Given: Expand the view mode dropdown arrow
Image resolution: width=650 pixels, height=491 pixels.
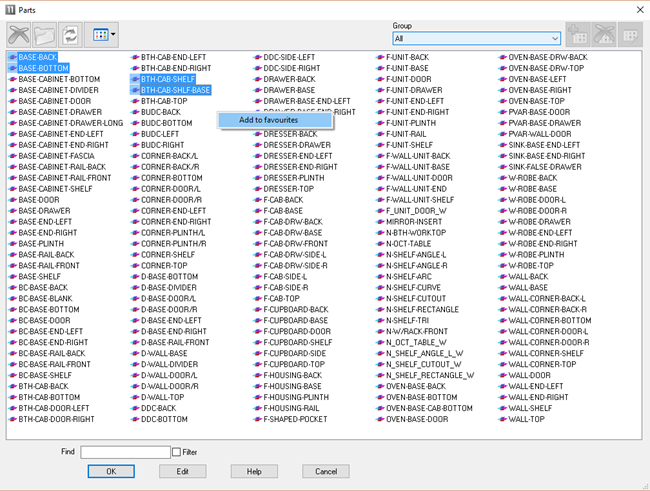Looking at the screenshot, I should pos(113,34).
